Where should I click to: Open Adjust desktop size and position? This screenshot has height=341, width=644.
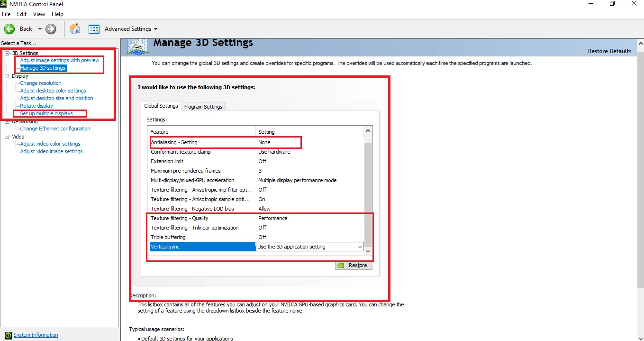pyautogui.click(x=56, y=98)
